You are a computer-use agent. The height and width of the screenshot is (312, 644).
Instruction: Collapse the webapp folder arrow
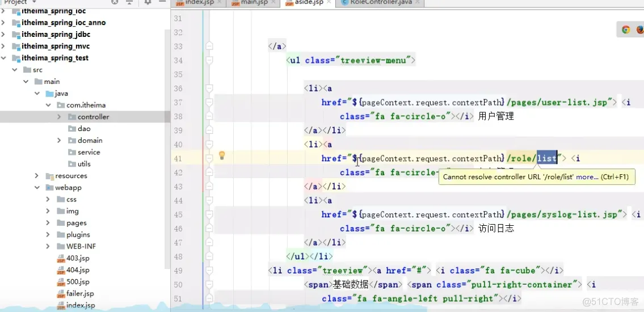pyautogui.click(x=37, y=188)
